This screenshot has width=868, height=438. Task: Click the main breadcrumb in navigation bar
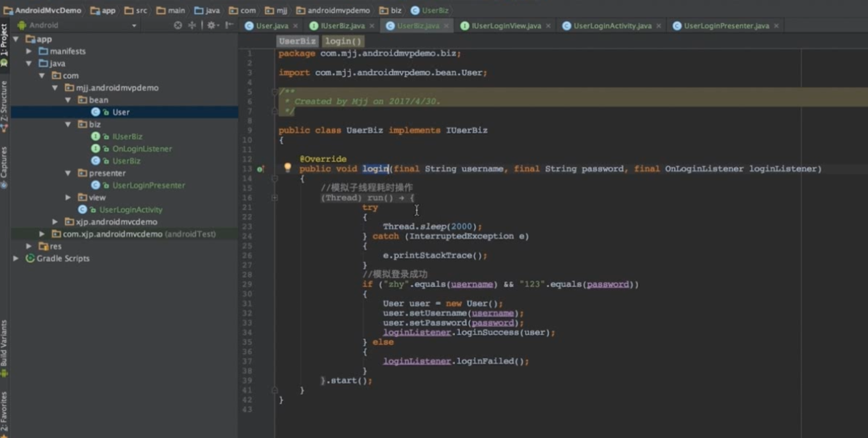point(171,10)
